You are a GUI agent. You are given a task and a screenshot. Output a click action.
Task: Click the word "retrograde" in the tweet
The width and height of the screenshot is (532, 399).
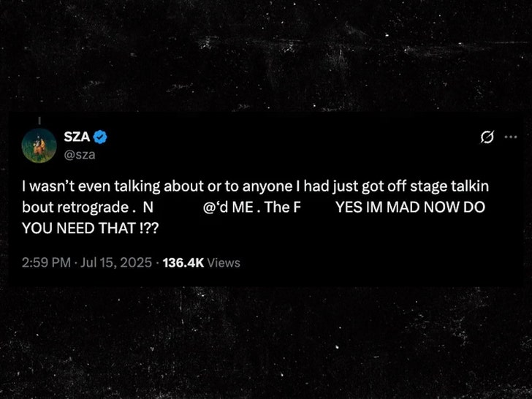point(91,208)
